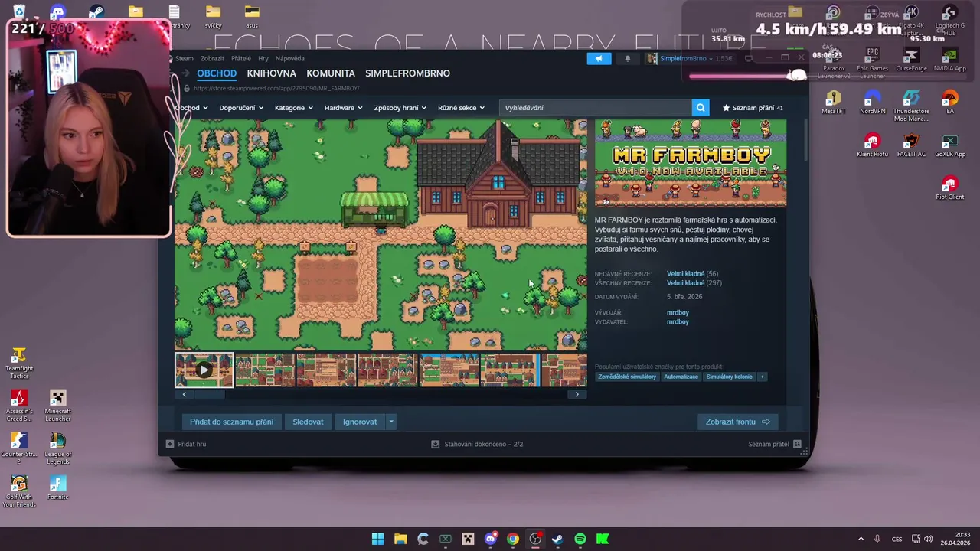Click Přidat do seznamu přání button
The image size is (980, 551).
(232, 422)
